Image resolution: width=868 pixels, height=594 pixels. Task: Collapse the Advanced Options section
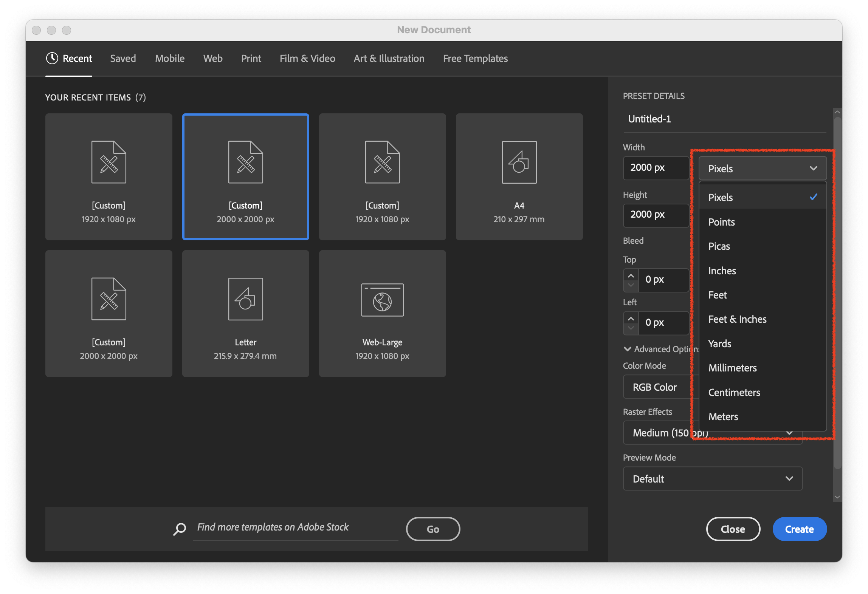pyautogui.click(x=627, y=349)
